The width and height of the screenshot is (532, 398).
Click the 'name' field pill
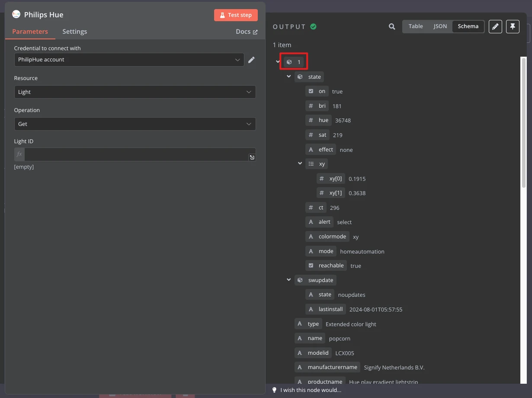[310, 338]
